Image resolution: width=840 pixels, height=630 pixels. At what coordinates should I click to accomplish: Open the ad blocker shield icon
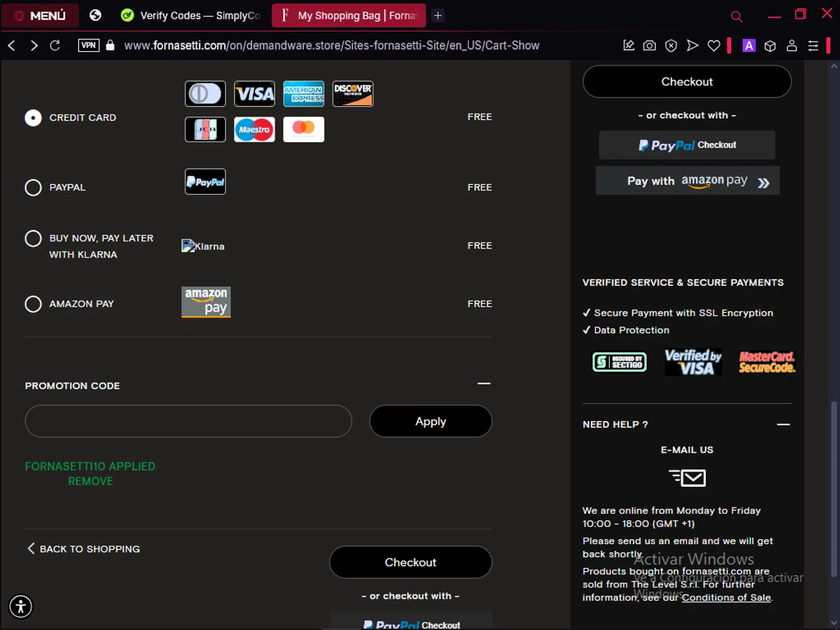pos(671,45)
